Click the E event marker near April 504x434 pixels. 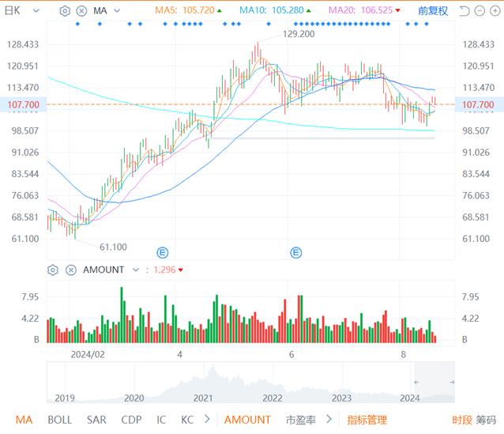pos(162,253)
